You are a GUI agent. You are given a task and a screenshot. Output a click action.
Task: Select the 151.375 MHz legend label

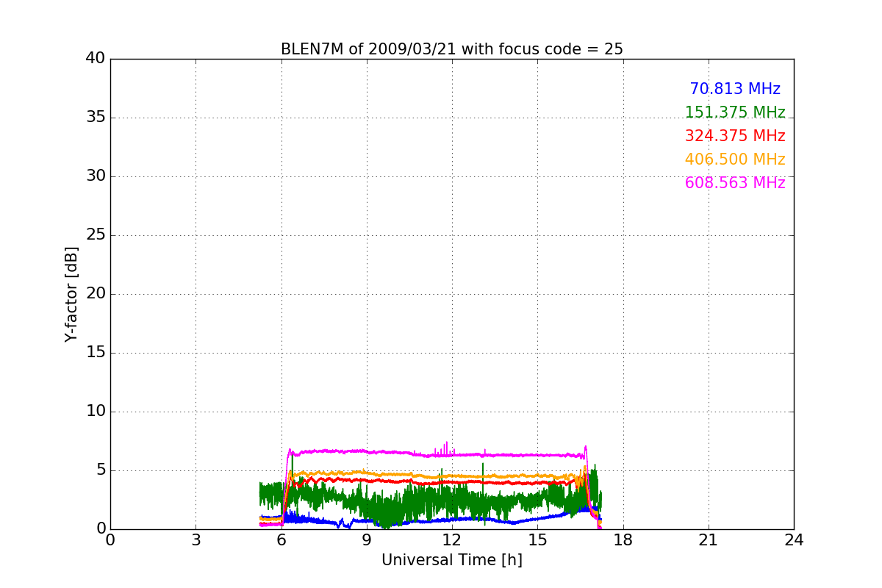click(x=735, y=112)
